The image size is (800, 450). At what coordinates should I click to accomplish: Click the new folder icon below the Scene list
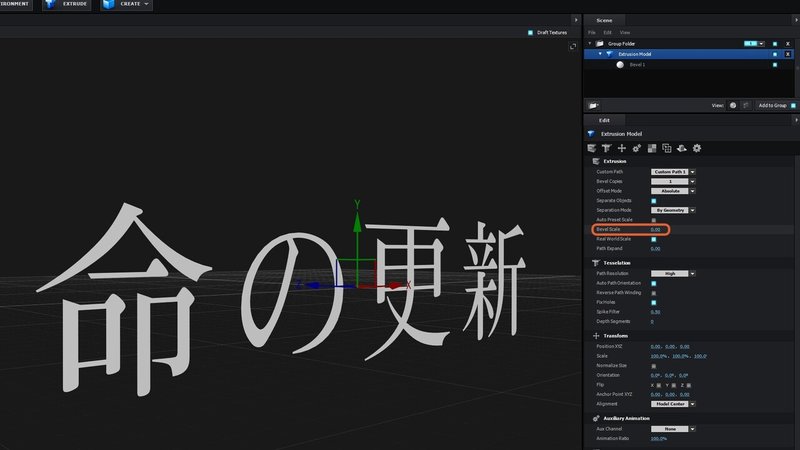593,106
